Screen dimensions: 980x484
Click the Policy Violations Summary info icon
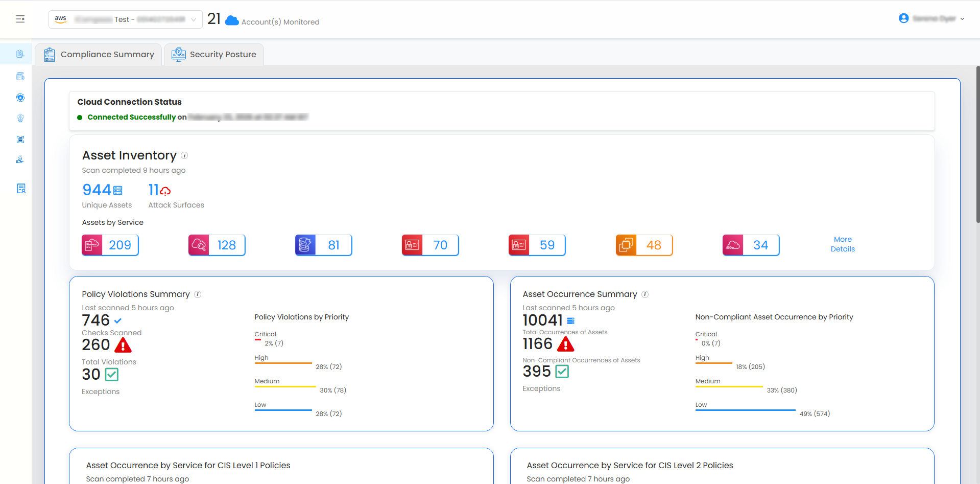point(198,294)
